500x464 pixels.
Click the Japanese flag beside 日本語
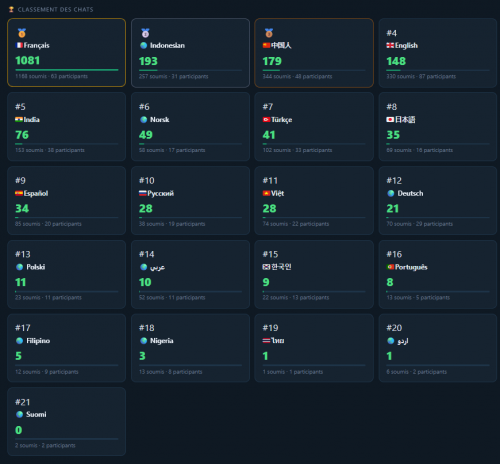point(390,119)
